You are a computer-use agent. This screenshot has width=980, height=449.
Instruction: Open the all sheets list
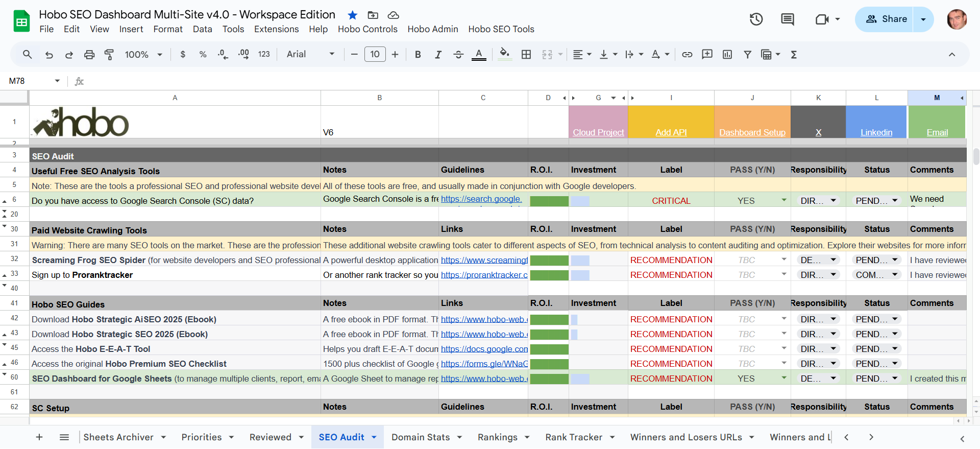coord(64,437)
